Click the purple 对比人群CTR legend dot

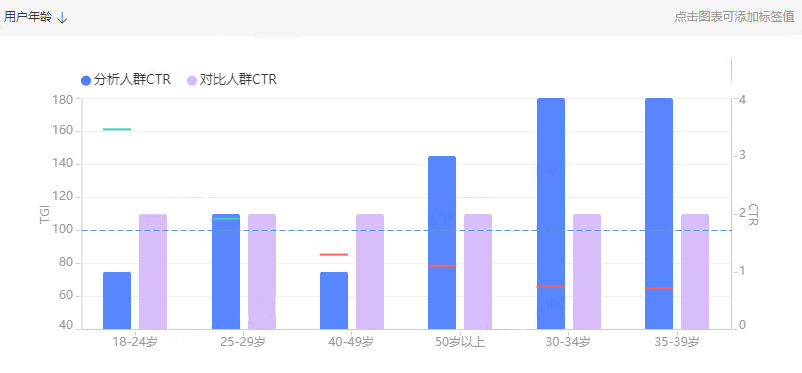click(x=192, y=80)
